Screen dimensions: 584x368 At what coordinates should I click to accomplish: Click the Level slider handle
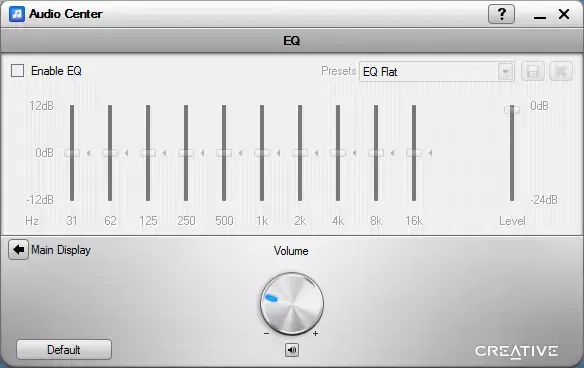tap(512, 110)
